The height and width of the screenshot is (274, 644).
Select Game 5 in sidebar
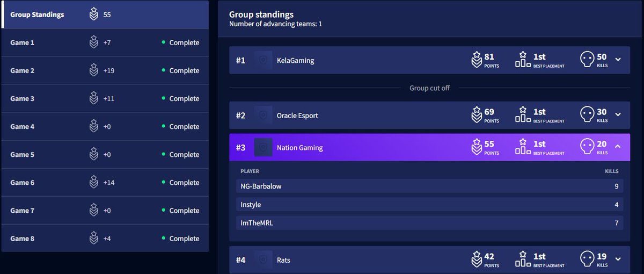(x=105, y=154)
